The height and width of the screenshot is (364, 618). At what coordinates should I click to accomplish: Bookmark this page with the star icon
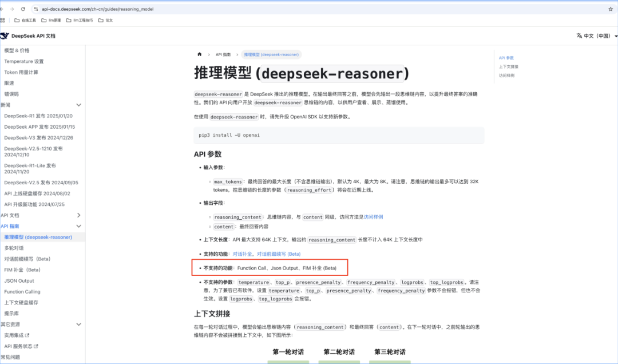611,9
